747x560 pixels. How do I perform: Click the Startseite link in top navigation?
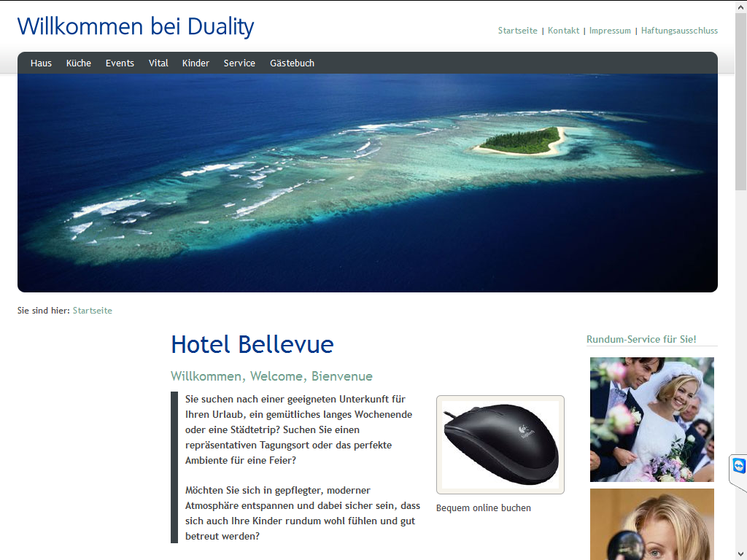click(x=517, y=31)
